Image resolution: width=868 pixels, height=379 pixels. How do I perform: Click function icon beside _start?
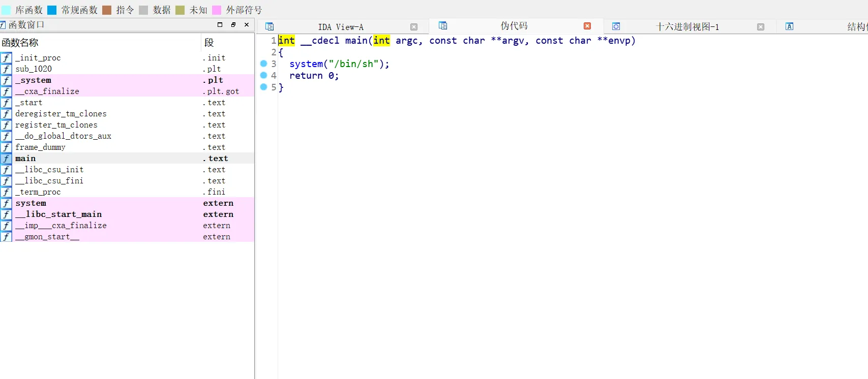(x=6, y=103)
